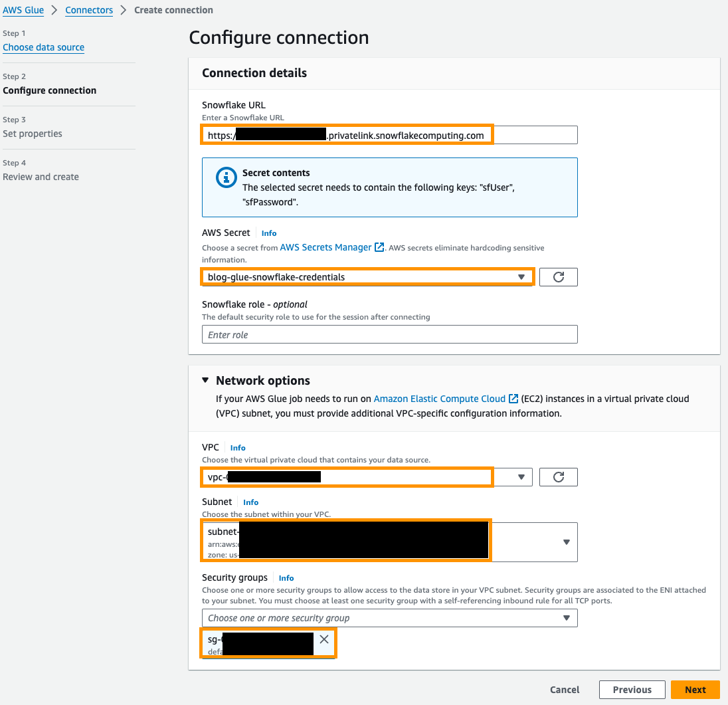Return to Choose data source step
The height and width of the screenshot is (705, 728).
click(43, 47)
